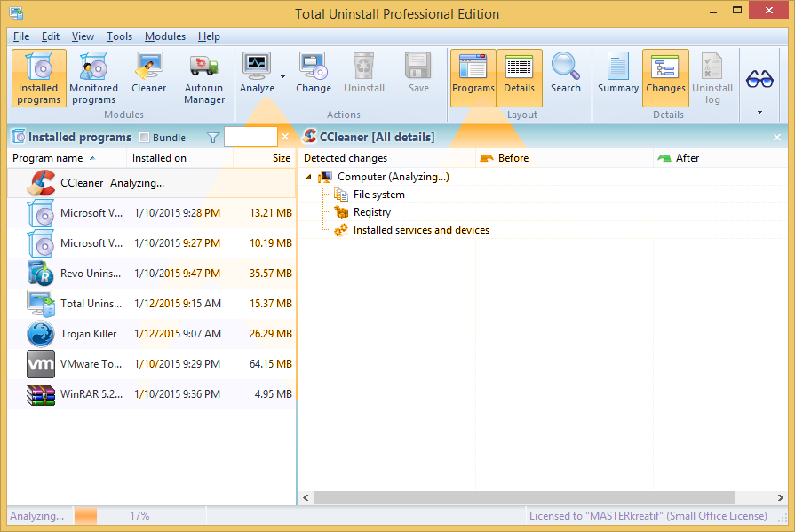Sort by the Size column
This screenshot has width=795, height=532.
[264, 158]
